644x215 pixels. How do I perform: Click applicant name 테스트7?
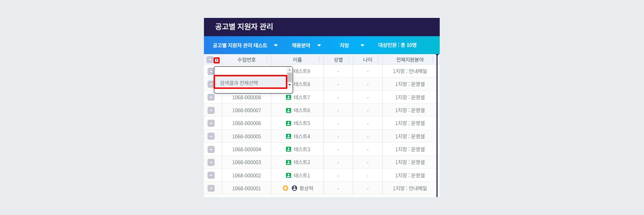coord(302,97)
